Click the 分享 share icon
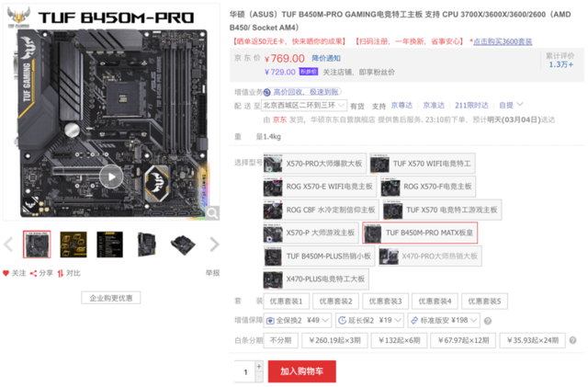The image size is (588, 387). click(33, 273)
